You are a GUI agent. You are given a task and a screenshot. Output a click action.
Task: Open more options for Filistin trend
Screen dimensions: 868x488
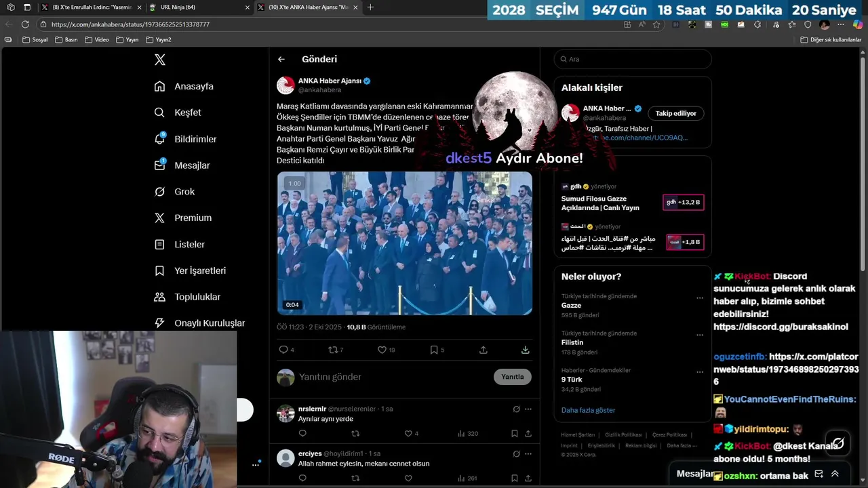[700, 335]
